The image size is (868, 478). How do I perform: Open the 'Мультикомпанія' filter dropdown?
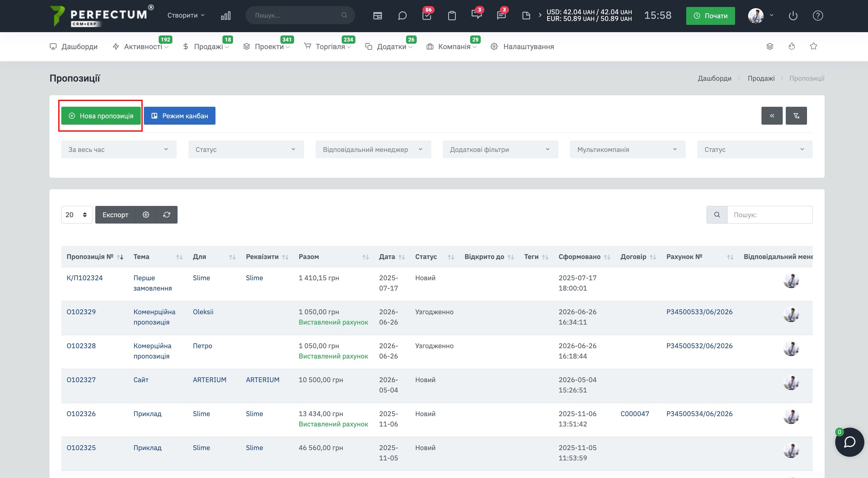click(627, 150)
